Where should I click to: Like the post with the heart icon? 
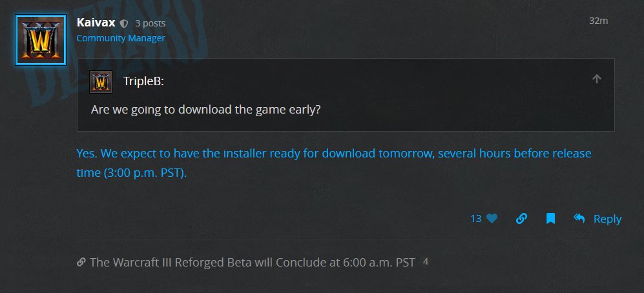pyautogui.click(x=492, y=219)
